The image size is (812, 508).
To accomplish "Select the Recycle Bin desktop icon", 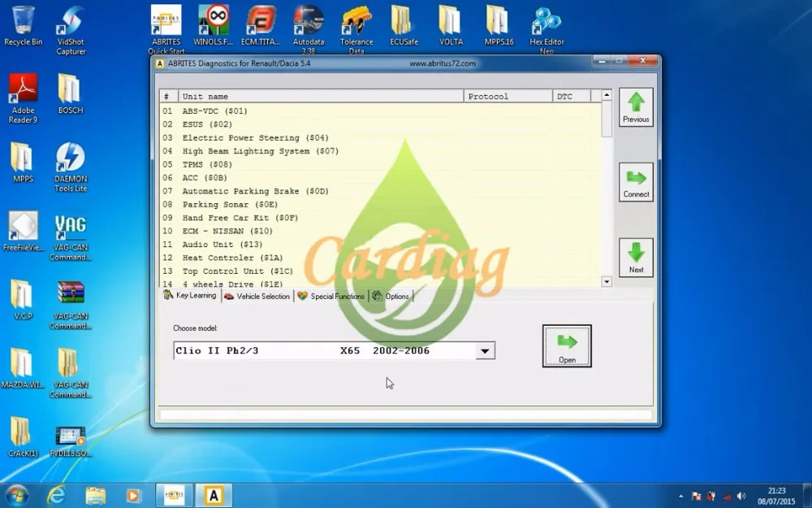I will [23, 26].
